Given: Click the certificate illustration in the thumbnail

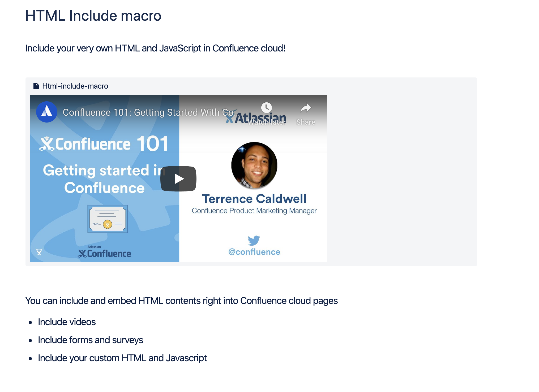Looking at the screenshot, I should pos(107,219).
